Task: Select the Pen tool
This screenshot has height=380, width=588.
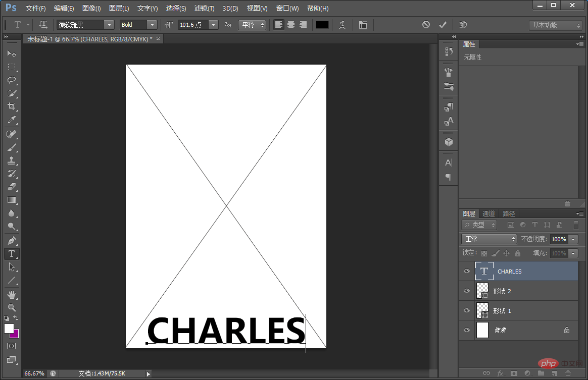Action: tap(12, 241)
